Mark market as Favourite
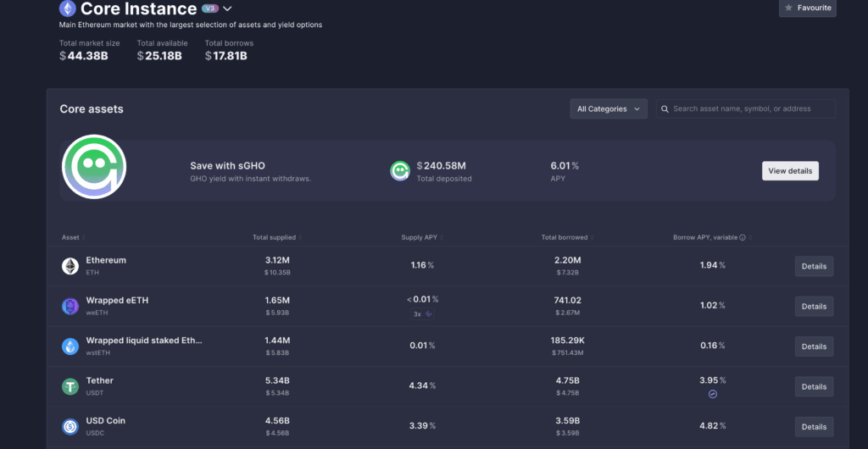Screen dimensions: 868x449 (808, 8)
